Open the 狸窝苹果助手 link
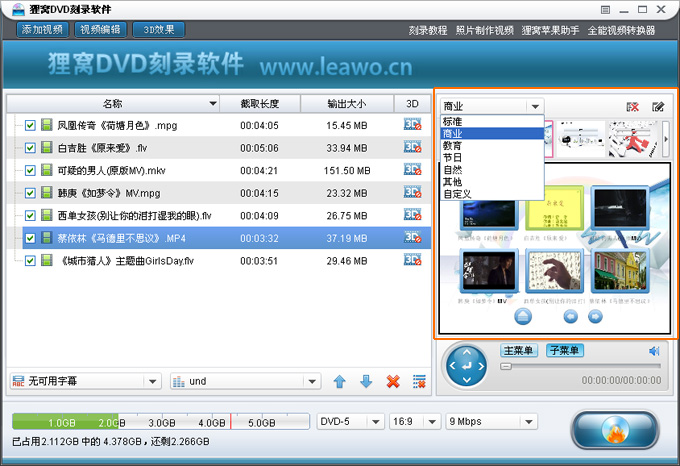 (x=550, y=30)
